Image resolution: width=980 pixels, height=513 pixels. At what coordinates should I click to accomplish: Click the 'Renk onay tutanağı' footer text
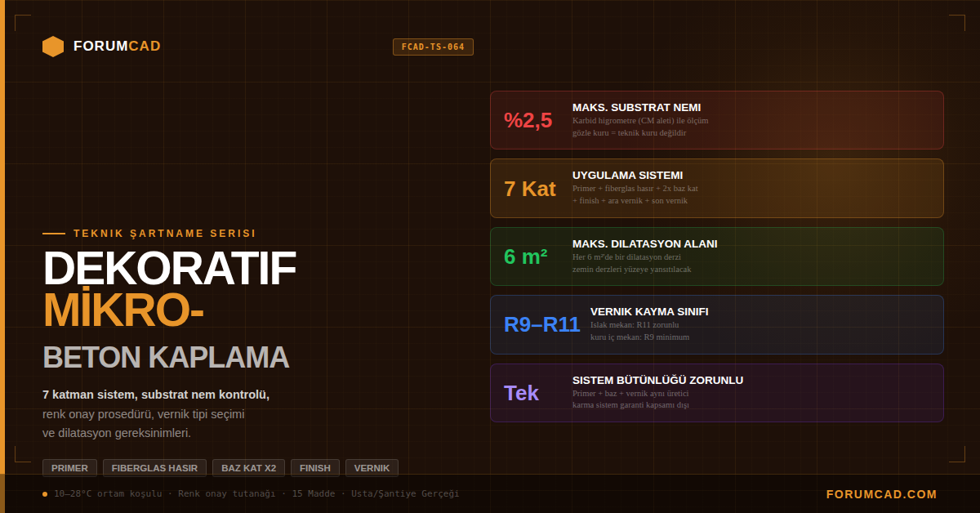(x=227, y=493)
